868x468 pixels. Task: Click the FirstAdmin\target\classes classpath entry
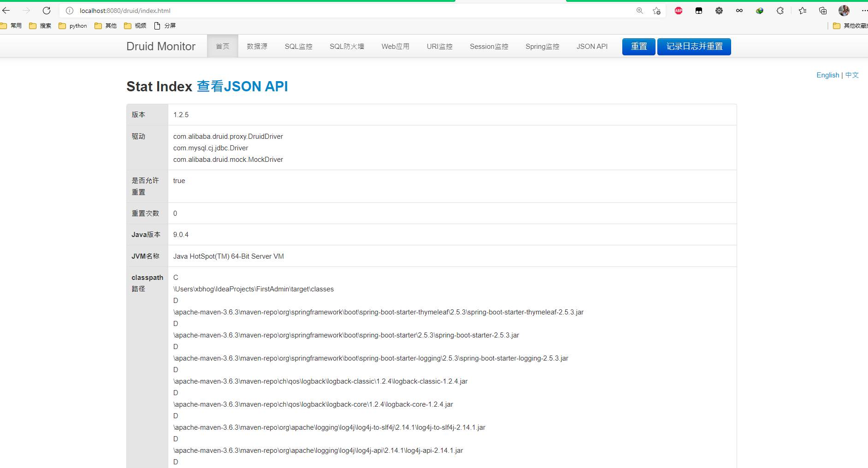click(254, 289)
